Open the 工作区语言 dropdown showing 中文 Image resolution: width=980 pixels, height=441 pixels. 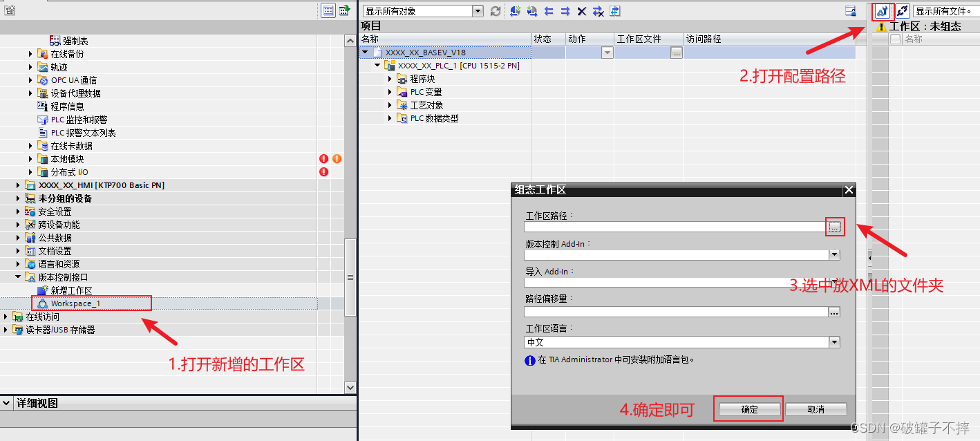click(834, 342)
